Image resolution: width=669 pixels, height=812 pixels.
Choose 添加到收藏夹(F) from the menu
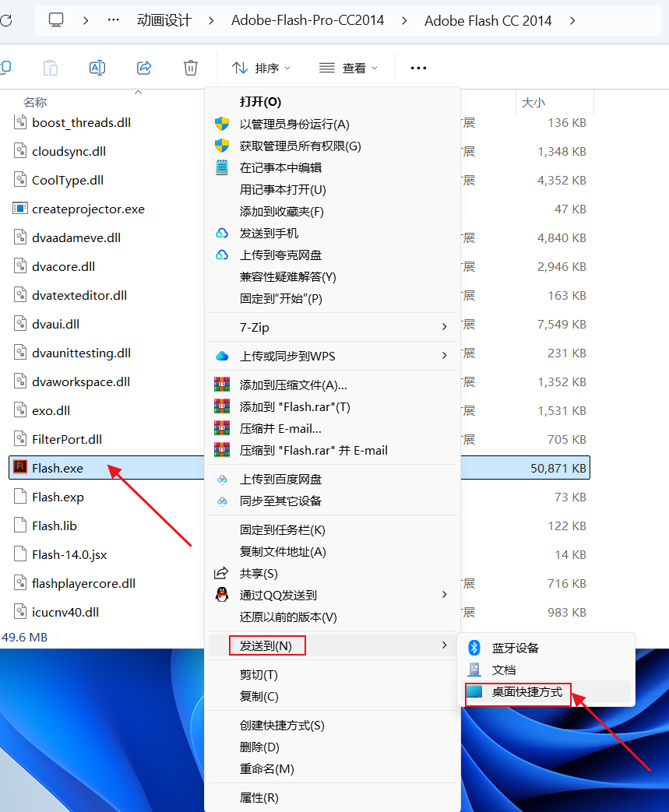[281, 211]
